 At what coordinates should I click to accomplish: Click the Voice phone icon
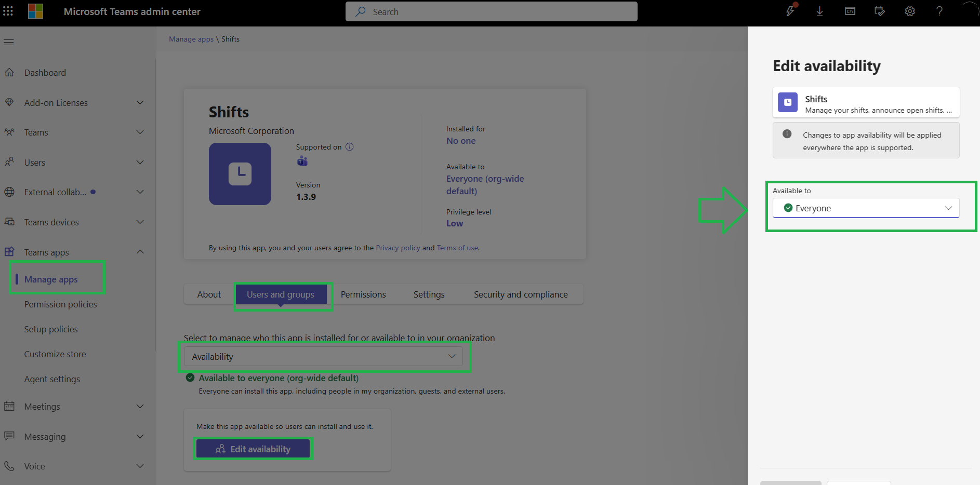point(9,466)
